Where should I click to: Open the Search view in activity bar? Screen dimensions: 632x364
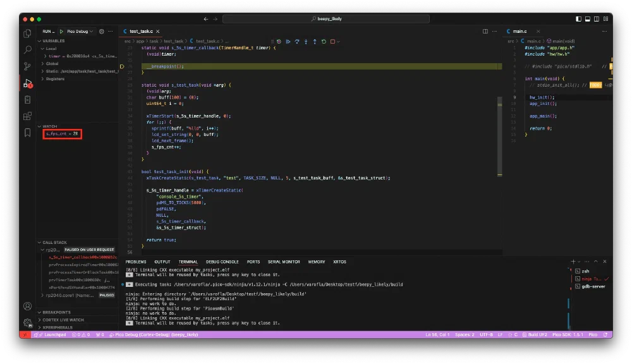(27, 50)
